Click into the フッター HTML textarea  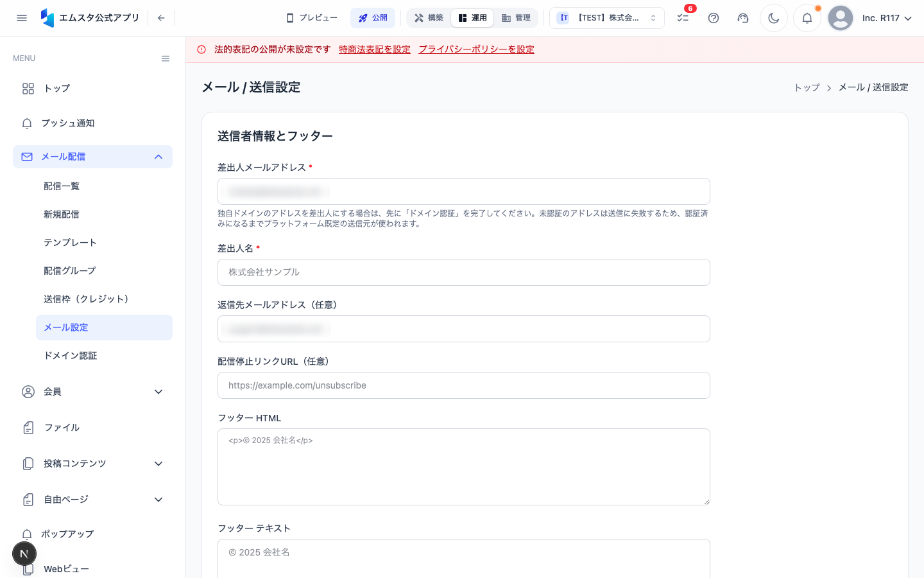point(464,467)
